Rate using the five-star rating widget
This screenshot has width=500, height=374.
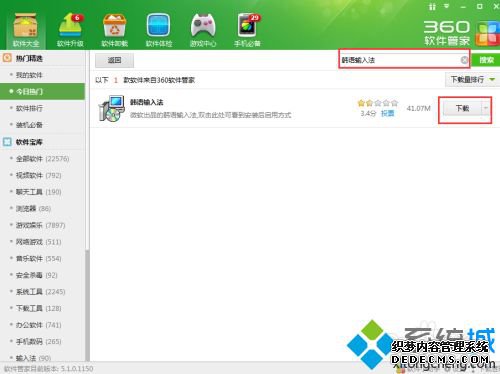coord(378,103)
